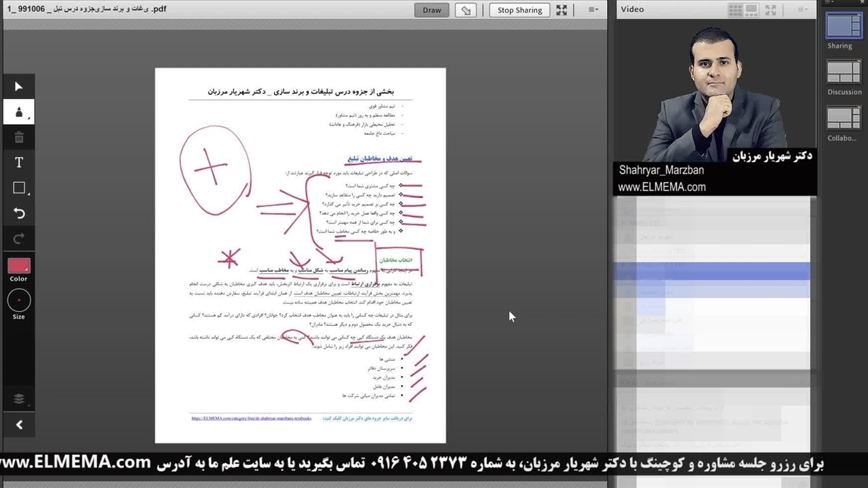This screenshot has height=488, width=868.
Task: Switch Video pod to grid view
Action: click(x=735, y=10)
